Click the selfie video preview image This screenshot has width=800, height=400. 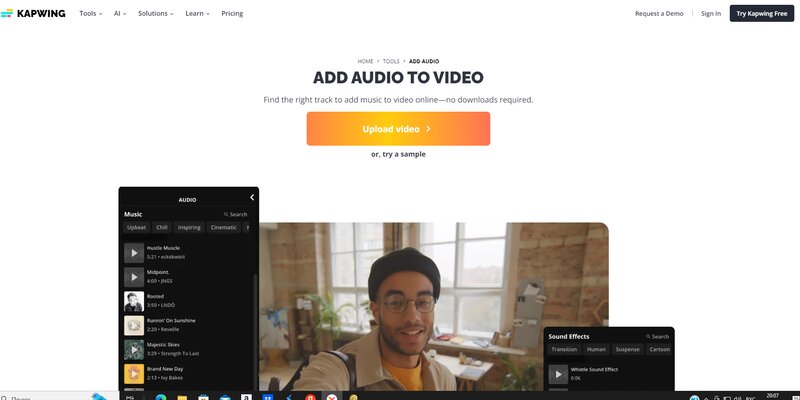pos(434,306)
